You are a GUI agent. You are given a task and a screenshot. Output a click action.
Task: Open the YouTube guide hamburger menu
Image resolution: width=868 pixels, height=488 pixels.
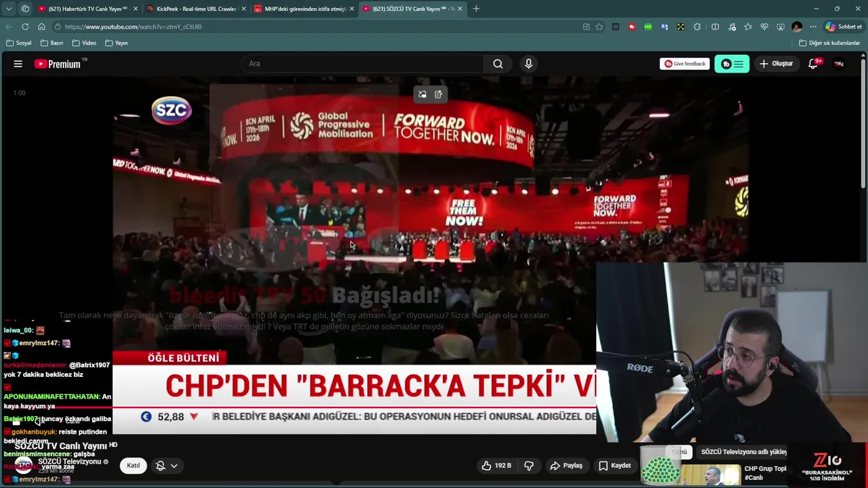18,64
